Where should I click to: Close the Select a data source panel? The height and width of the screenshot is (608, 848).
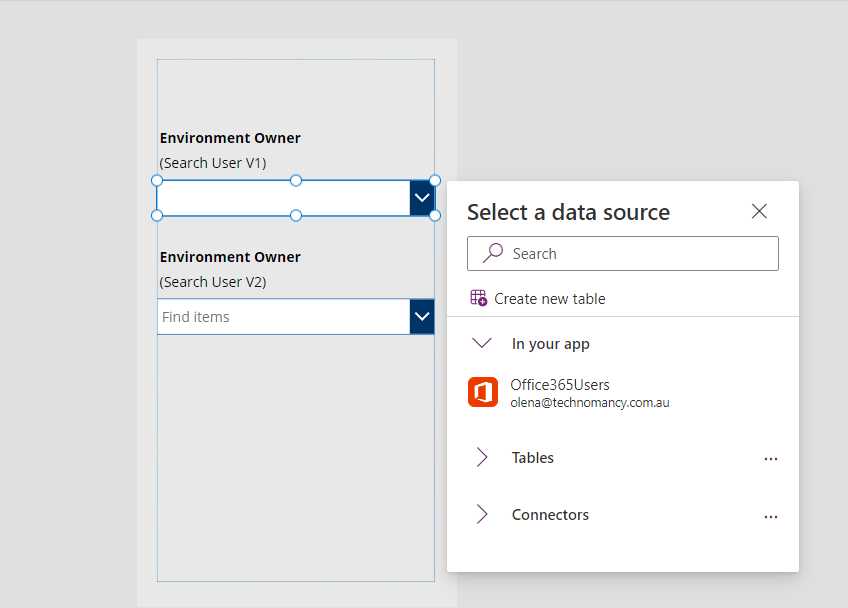(x=759, y=211)
